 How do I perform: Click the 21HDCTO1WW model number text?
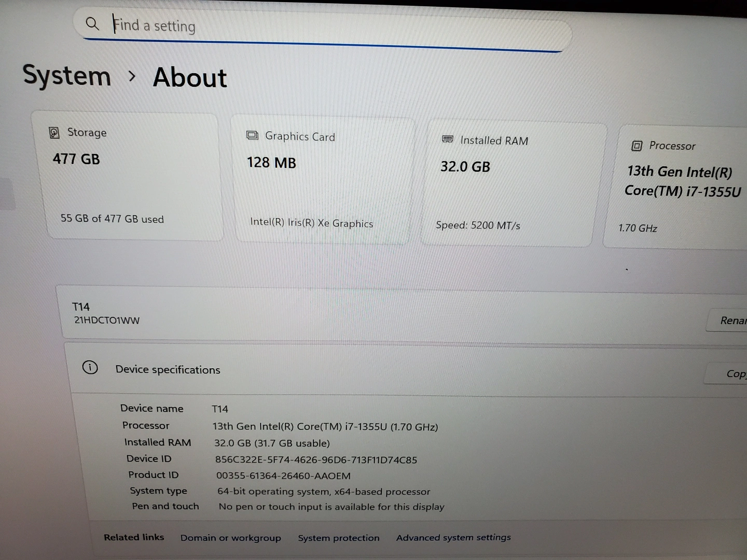coord(107,320)
